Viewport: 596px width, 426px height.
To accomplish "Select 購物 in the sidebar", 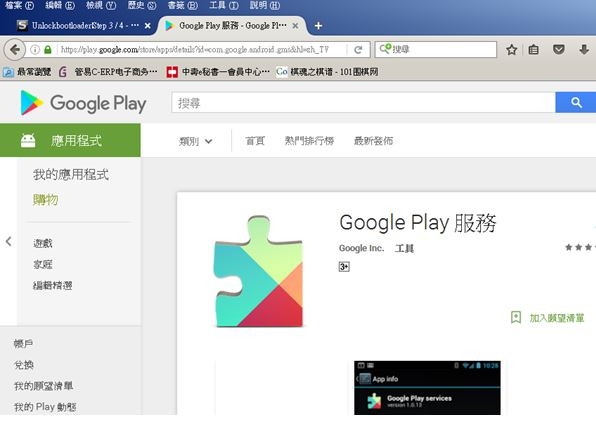I will click(46, 200).
